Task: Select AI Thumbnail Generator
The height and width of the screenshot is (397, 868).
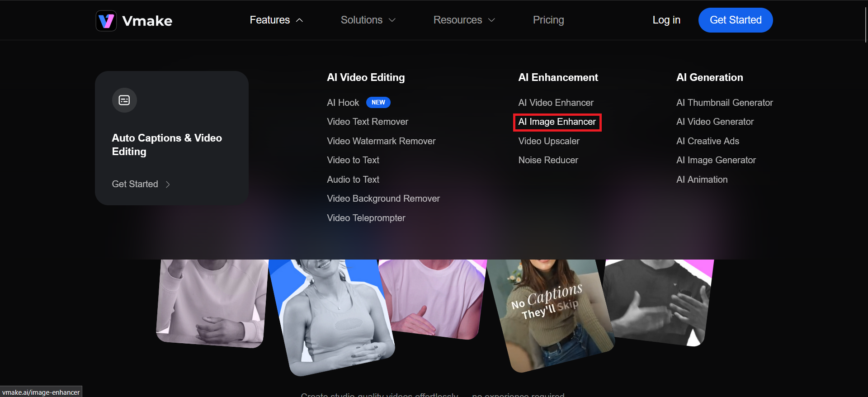Action: (724, 103)
